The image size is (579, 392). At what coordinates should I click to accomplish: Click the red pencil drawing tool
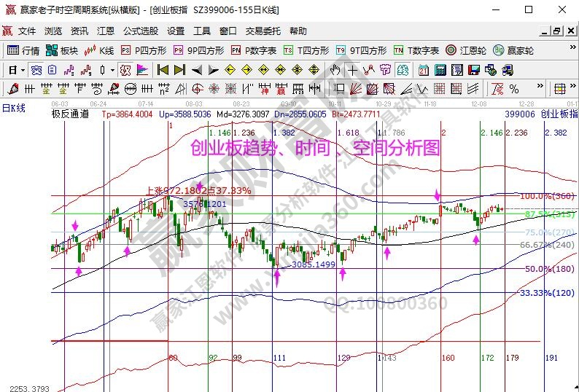pyautogui.click(x=12, y=89)
